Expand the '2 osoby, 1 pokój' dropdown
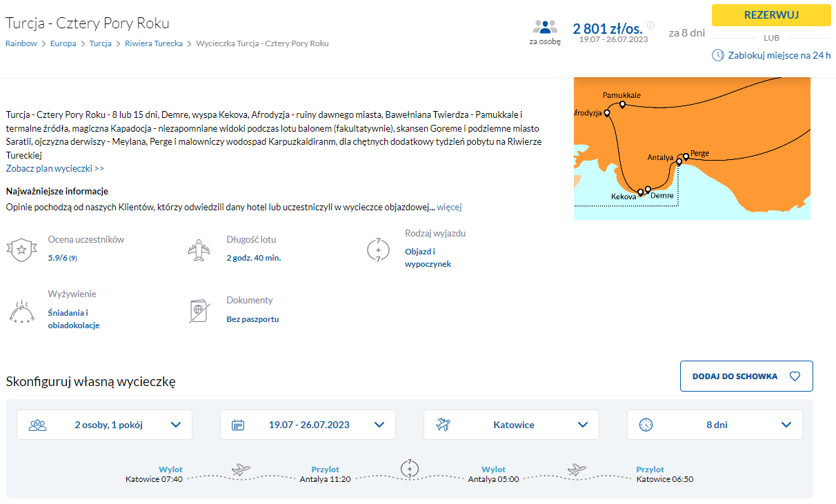Screen dimensions: 836x504 pyautogui.click(x=105, y=425)
